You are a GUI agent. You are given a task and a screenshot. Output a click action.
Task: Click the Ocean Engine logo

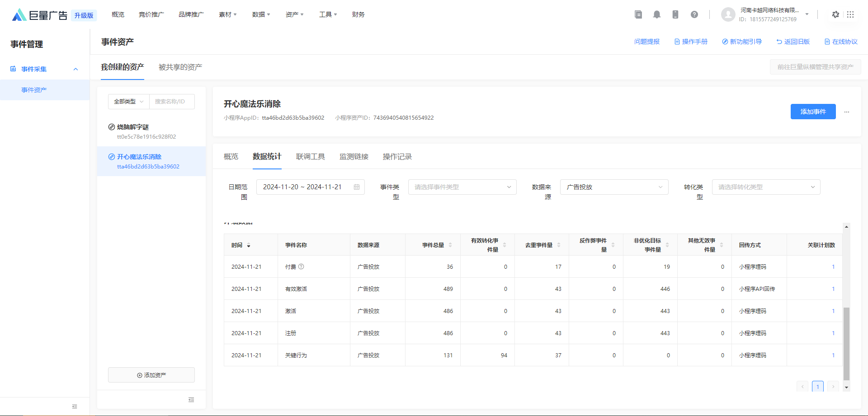(40, 15)
